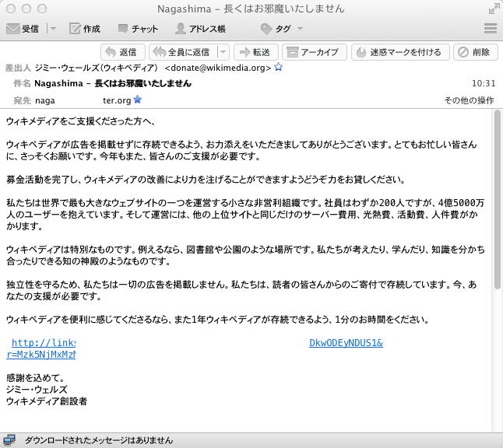
Task: Click the recipient address naga…ter.org
Action: tap(83, 100)
